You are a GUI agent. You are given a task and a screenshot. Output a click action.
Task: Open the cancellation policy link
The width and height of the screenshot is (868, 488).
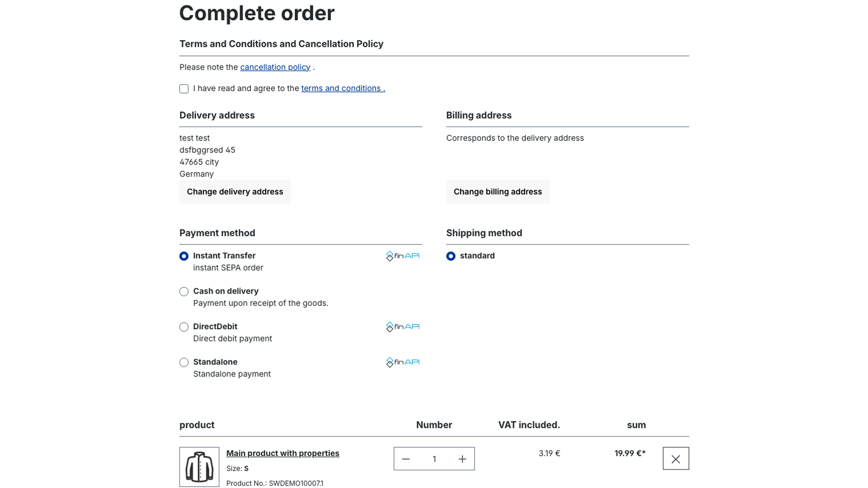275,67
